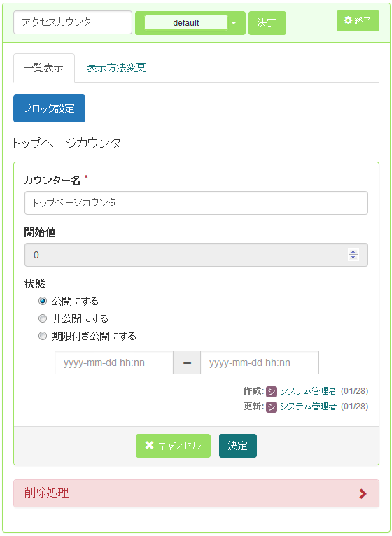Click the blue ブロック設定 button
The image size is (392, 536).
49,108
